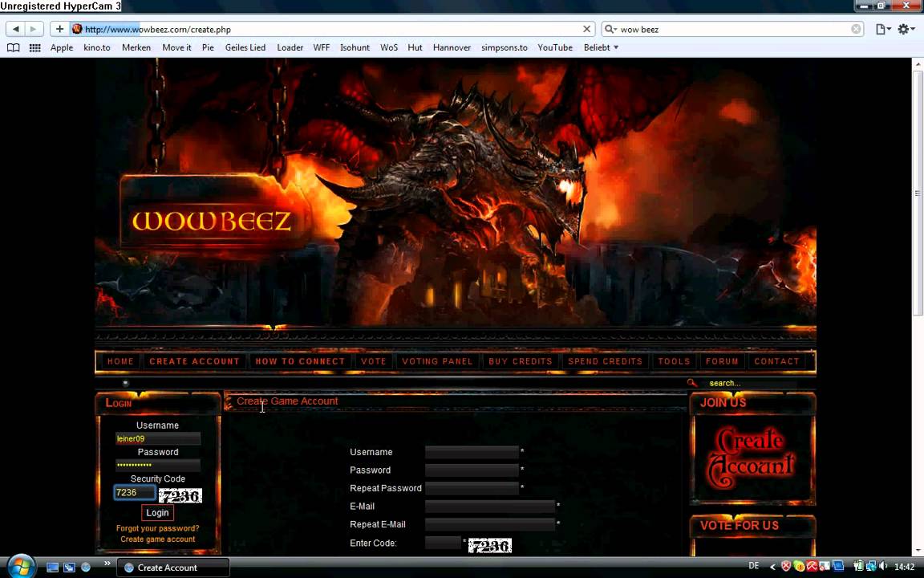924x578 pixels.
Task: Go to the HOME menu item
Action: (121, 361)
